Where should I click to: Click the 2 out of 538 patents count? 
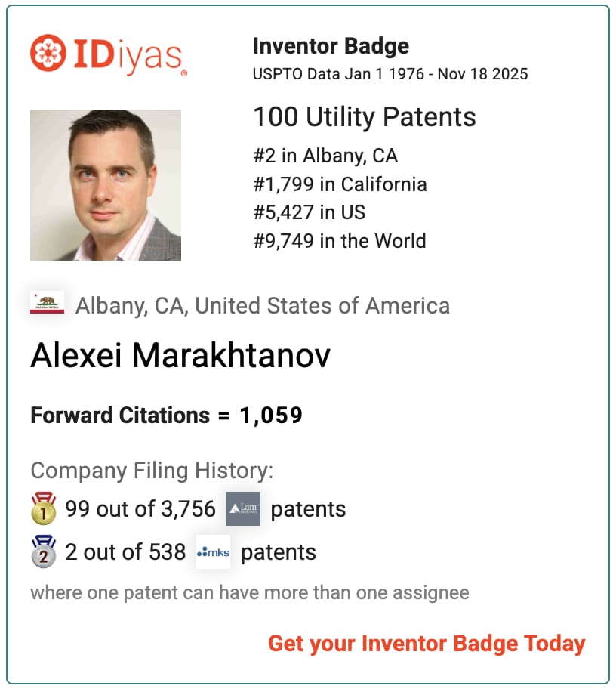[x=125, y=552]
